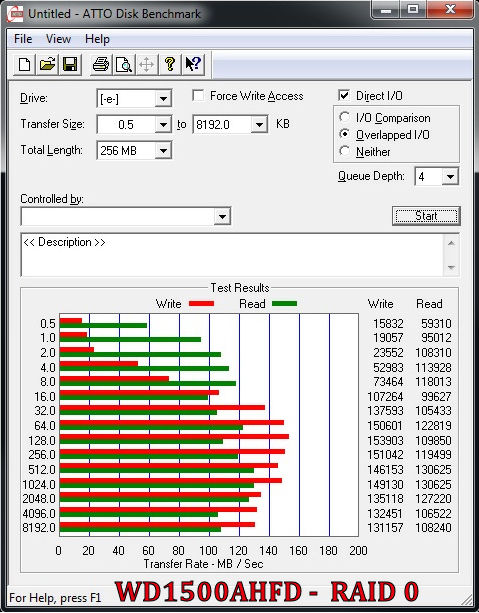
Task: Click the 0.5 row label in chart
Action: click(48, 324)
